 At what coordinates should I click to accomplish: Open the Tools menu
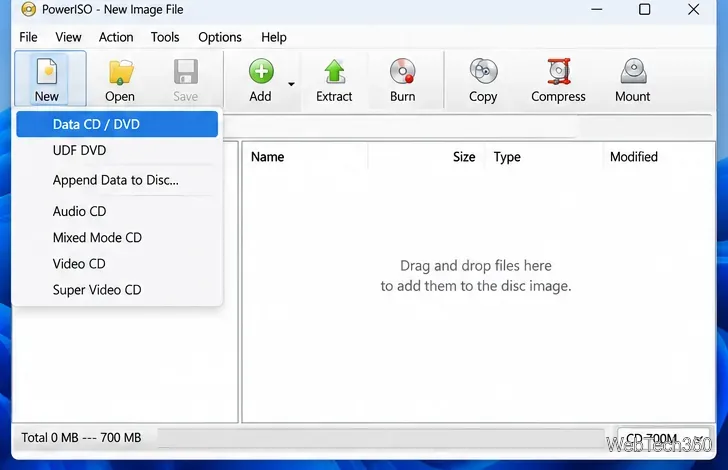[x=165, y=37]
